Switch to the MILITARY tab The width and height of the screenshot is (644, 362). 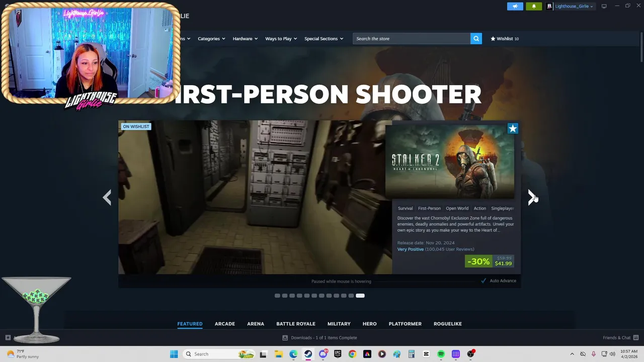[339, 324]
